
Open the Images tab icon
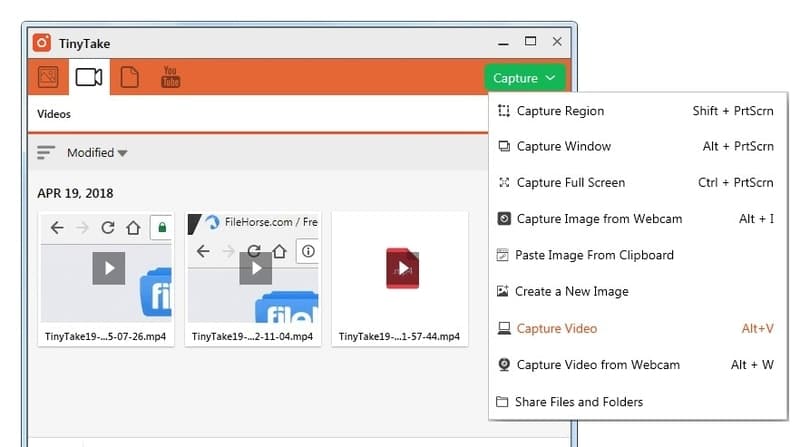pyautogui.click(x=48, y=77)
